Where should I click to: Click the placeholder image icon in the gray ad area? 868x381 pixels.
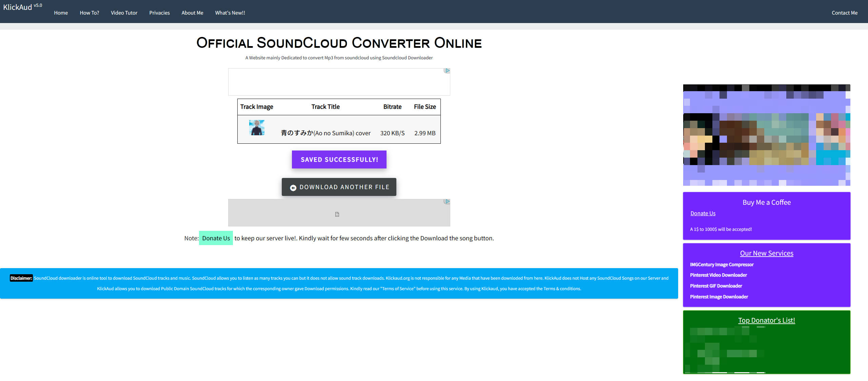tap(337, 214)
